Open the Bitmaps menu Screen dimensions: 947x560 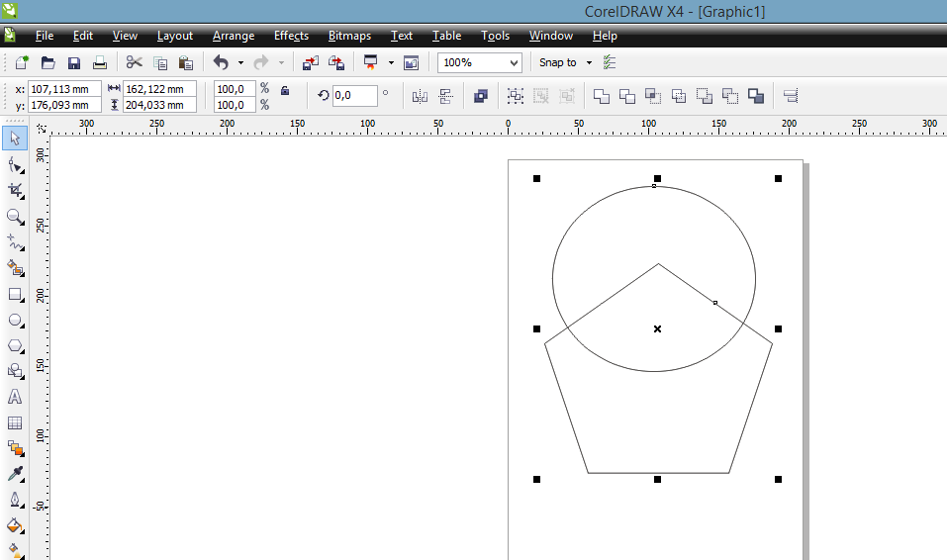pos(349,36)
